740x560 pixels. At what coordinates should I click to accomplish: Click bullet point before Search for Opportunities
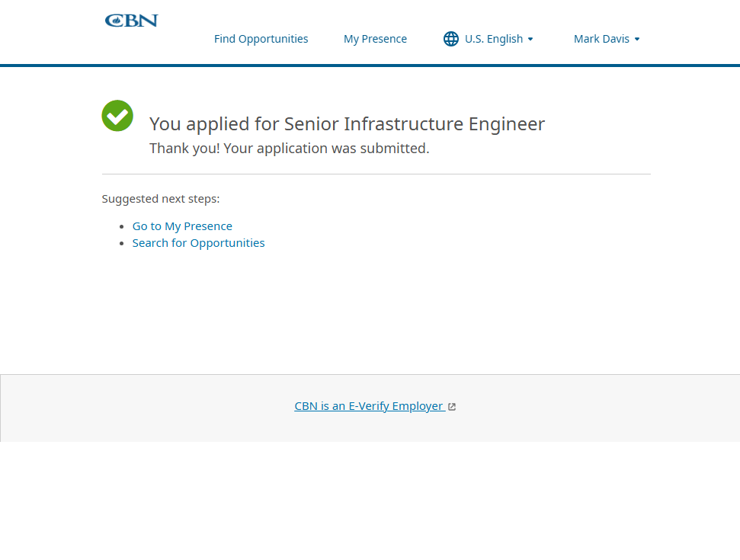click(123, 243)
